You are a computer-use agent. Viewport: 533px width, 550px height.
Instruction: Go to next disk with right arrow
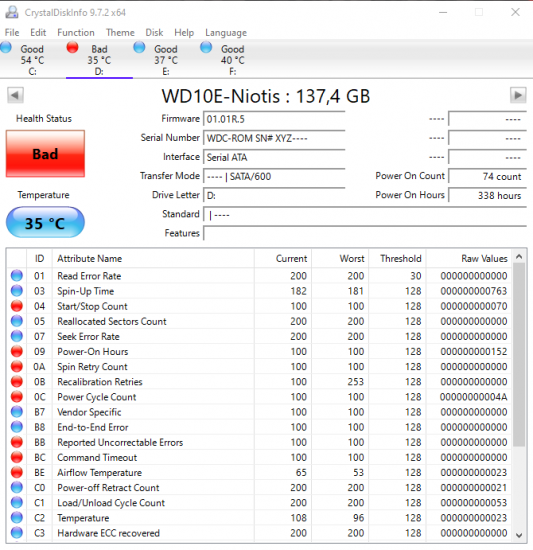pyautogui.click(x=518, y=95)
